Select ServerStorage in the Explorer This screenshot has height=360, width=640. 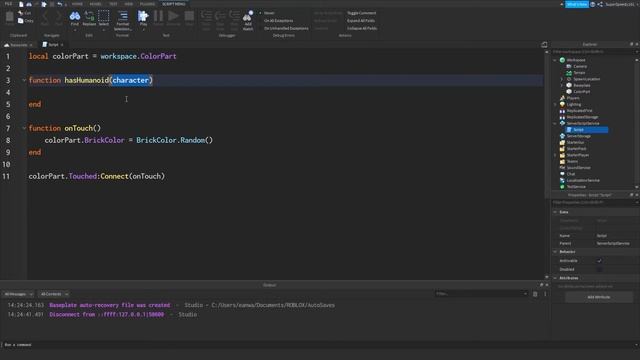[578, 136]
